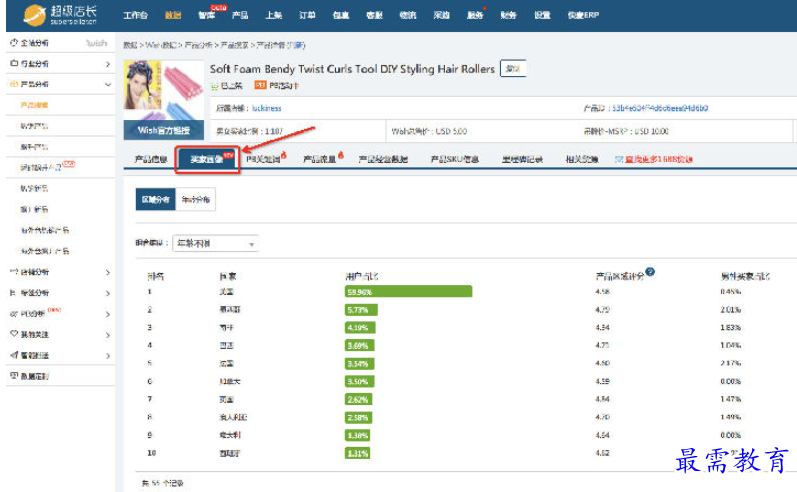
Task: Click the wish logo in the sidebar
Action: pos(97,43)
